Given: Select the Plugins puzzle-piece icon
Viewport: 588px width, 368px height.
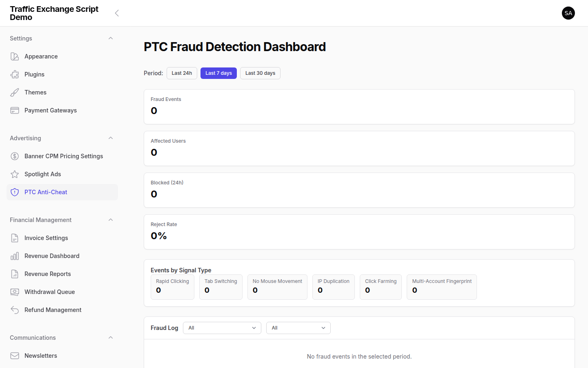Looking at the screenshot, I should pos(15,74).
